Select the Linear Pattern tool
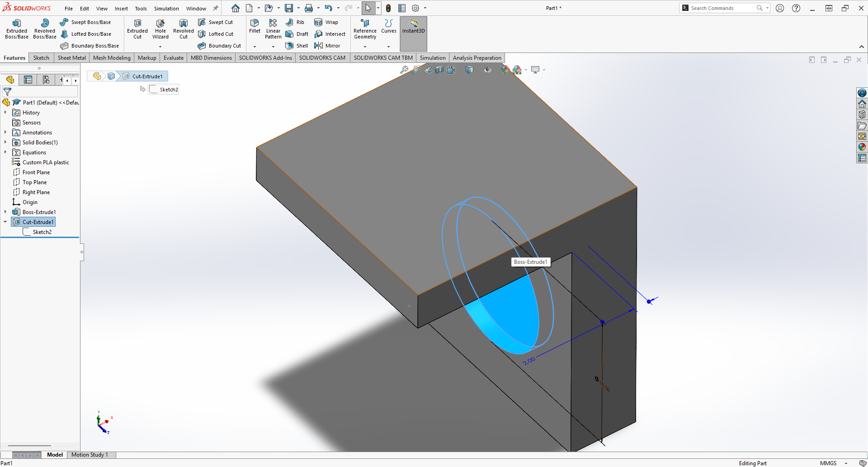This screenshot has width=868, height=467. coord(273,29)
